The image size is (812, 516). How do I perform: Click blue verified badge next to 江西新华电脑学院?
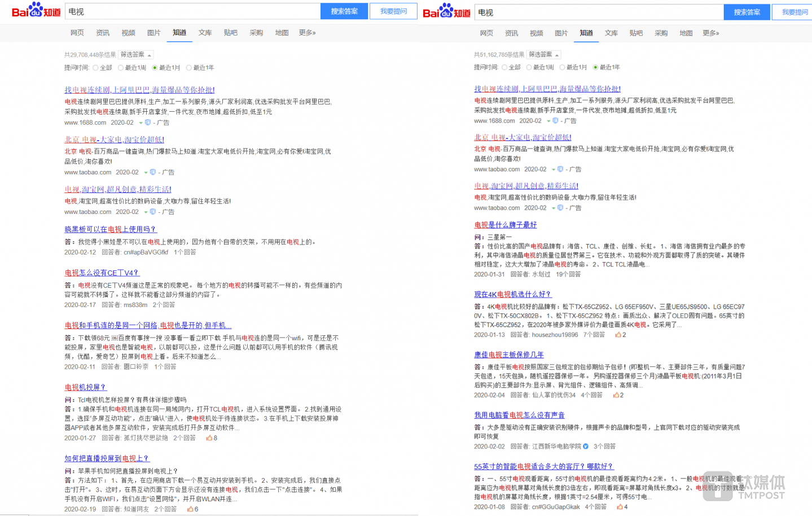[x=586, y=447]
